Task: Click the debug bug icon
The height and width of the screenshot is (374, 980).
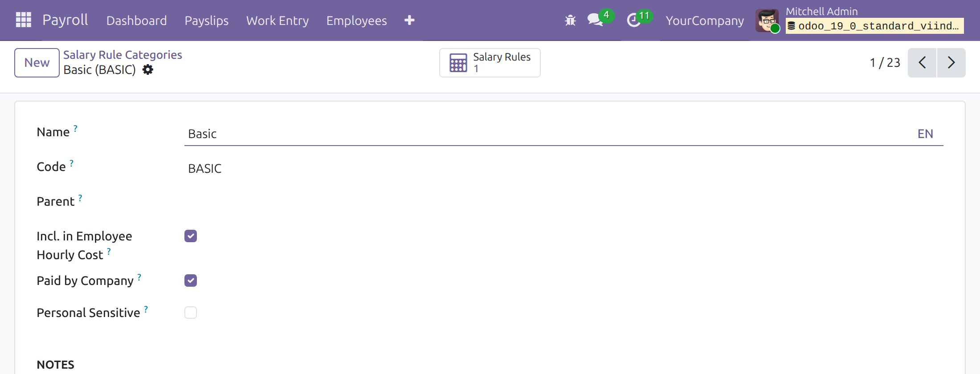Action: pyautogui.click(x=570, y=20)
